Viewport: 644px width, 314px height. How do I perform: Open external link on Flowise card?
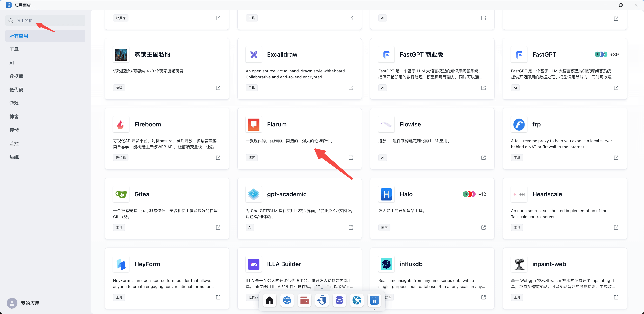484,158
